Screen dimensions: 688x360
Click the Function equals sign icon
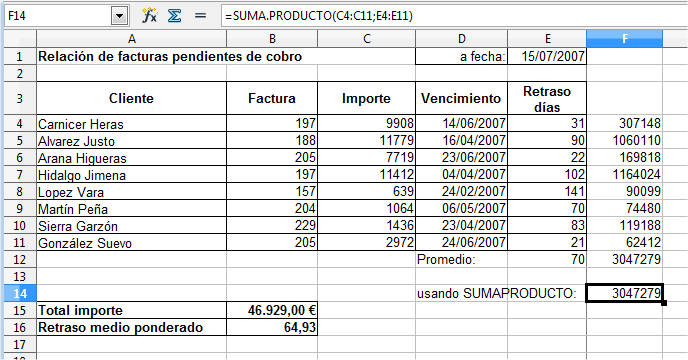(x=200, y=16)
